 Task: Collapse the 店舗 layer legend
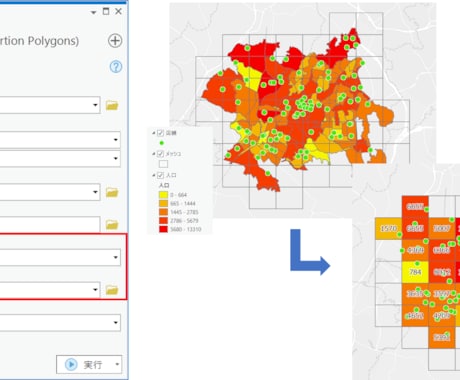pos(154,133)
